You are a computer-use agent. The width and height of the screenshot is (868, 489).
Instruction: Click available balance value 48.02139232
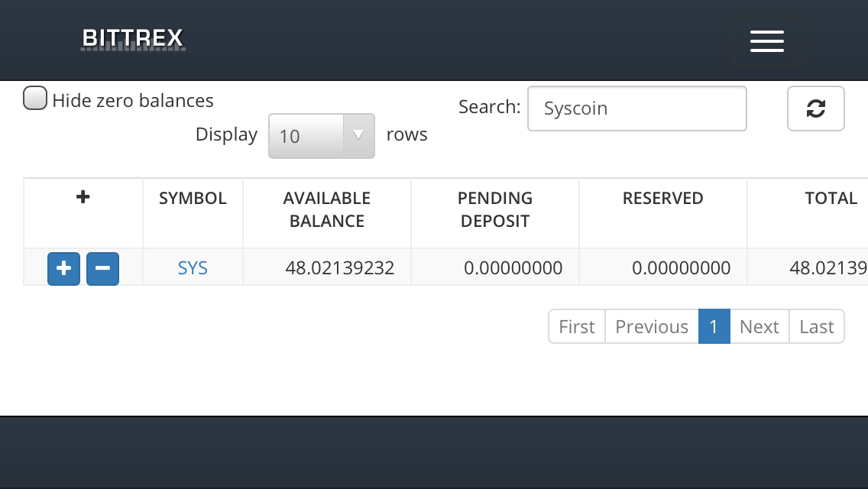pyautogui.click(x=340, y=268)
